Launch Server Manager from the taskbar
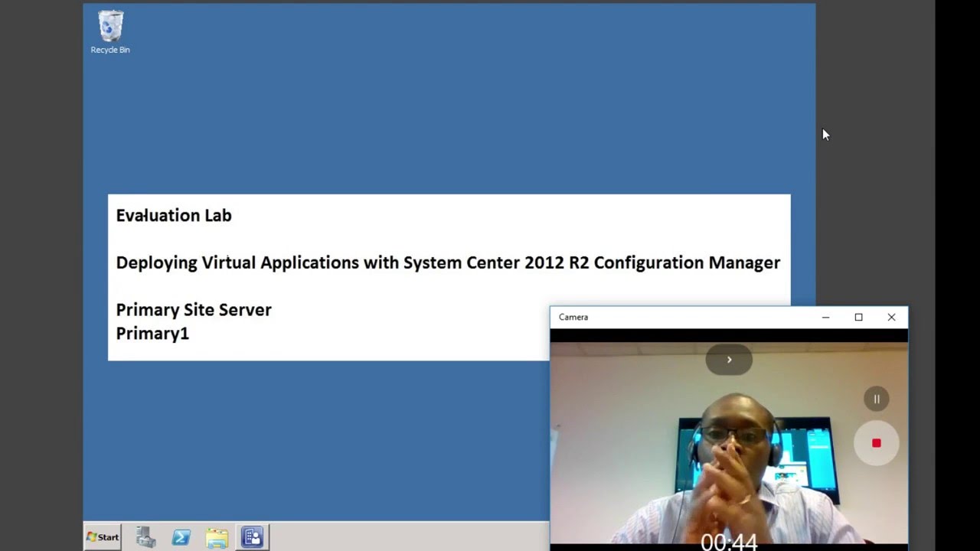Viewport: 980px width, 551px height. coord(145,537)
